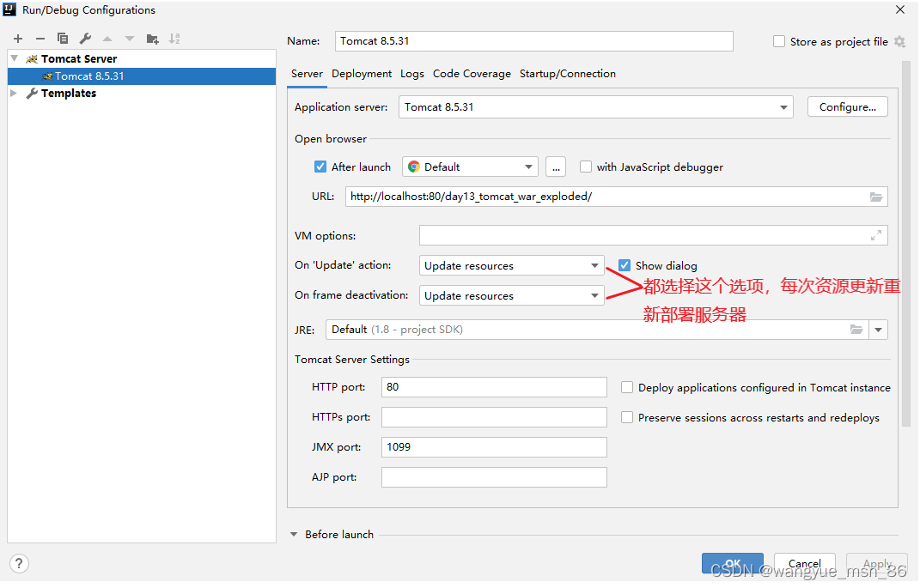Move configuration down with the down arrow
This screenshot has width=920, height=588.
[130, 39]
